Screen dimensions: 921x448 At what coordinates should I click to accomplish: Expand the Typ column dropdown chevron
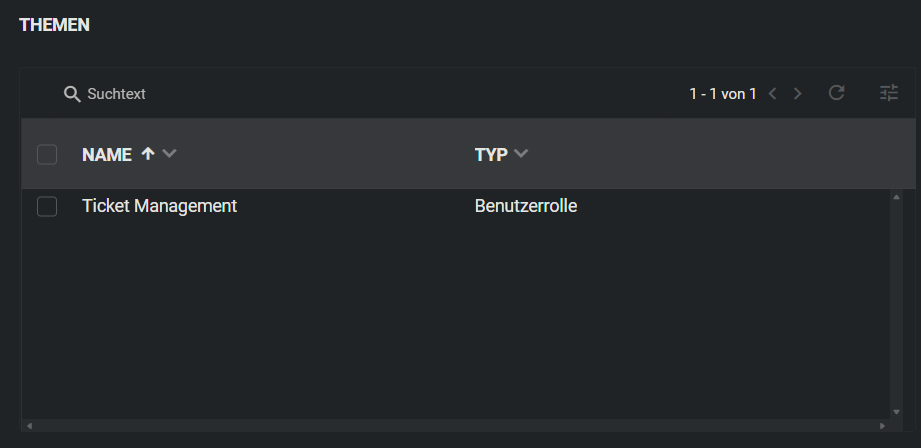pos(520,154)
